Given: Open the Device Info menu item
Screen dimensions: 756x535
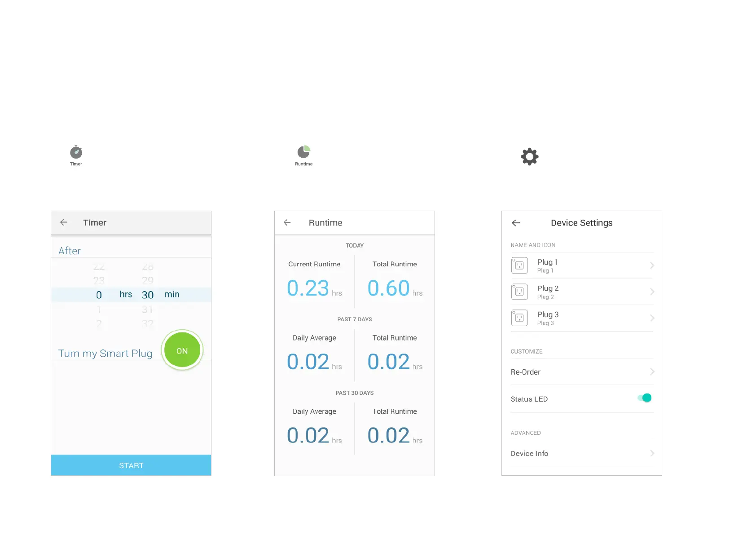Looking at the screenshot, I should (582, 453).
